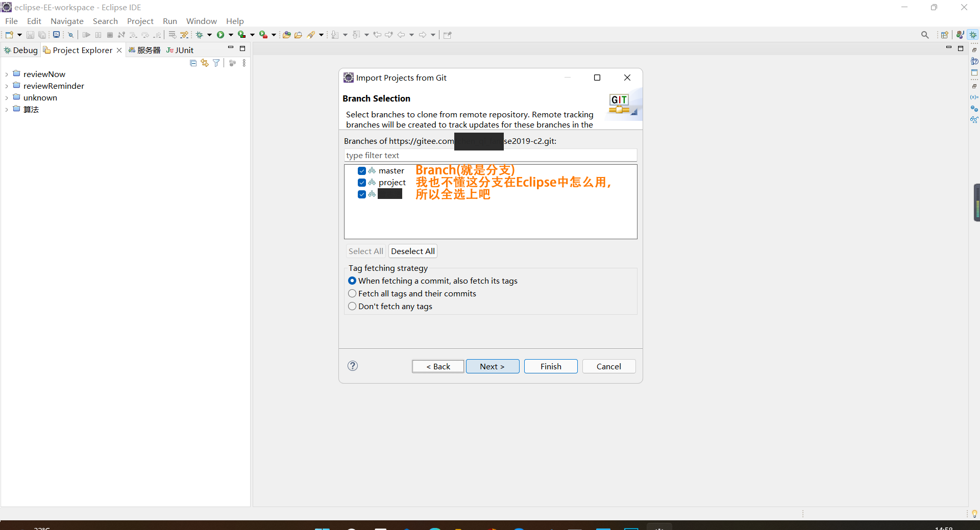Uncheck the project branch checkbox
This screenshot has width=980, height=530.
click(x=362, y=182)
